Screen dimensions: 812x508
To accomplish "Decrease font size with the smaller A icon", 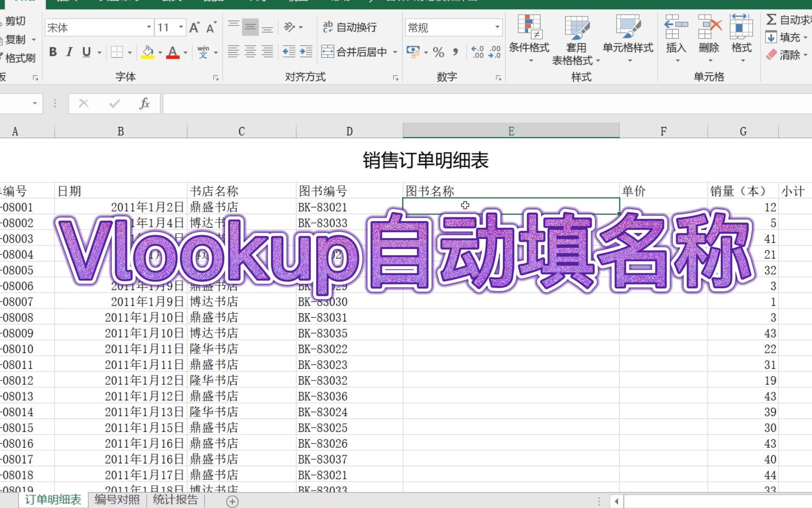I will 211,28.
